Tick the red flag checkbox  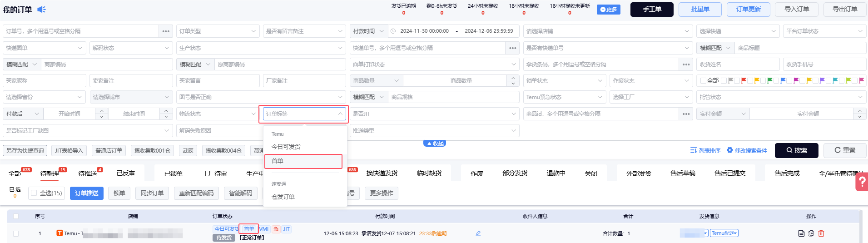click(x=737, y=80)
